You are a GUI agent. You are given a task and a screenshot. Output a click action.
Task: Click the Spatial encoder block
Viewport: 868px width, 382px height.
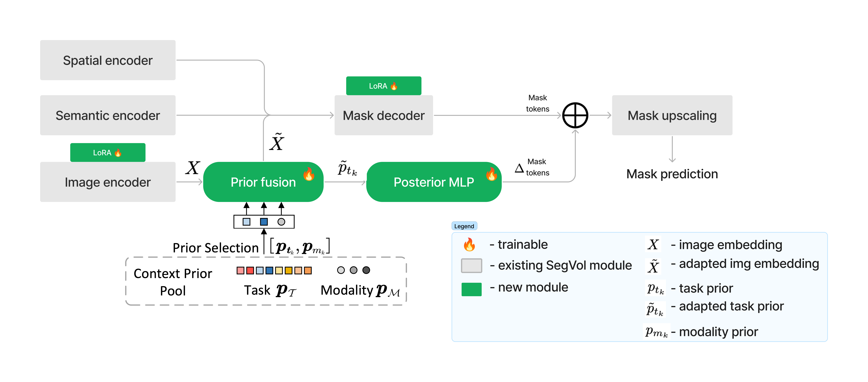(108, 60)
